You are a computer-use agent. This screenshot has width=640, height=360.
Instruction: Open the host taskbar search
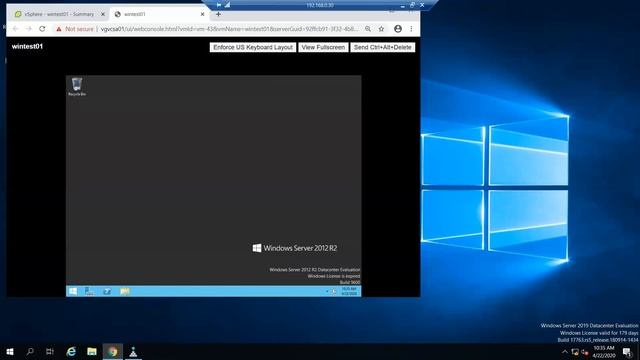point(30,351)
